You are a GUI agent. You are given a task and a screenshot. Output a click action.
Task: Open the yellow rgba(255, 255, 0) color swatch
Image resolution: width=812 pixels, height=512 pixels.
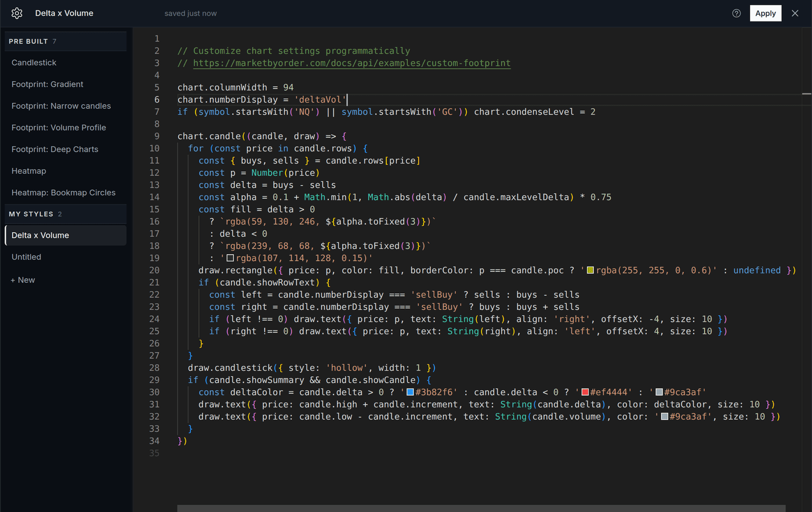coord(590,271)
